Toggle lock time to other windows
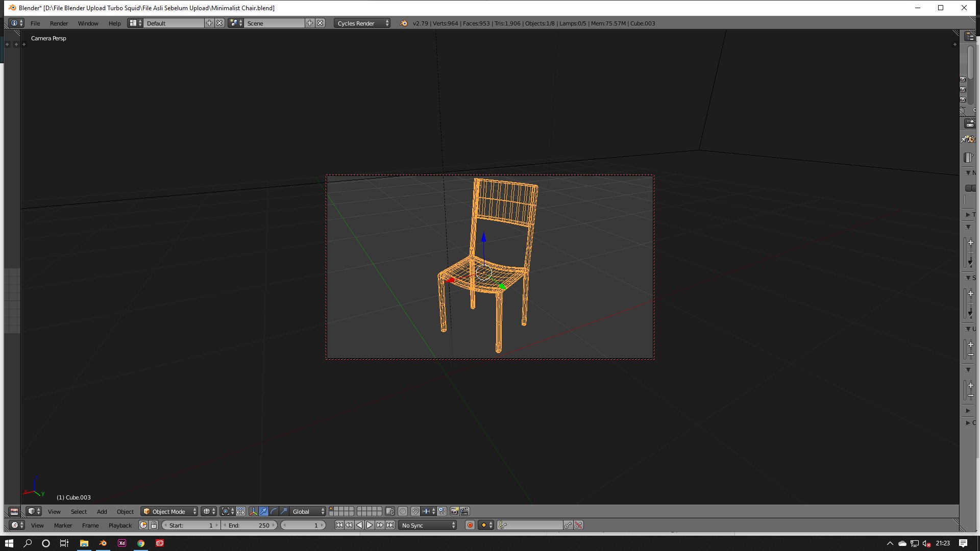980x551 pixels. (154, 525)
